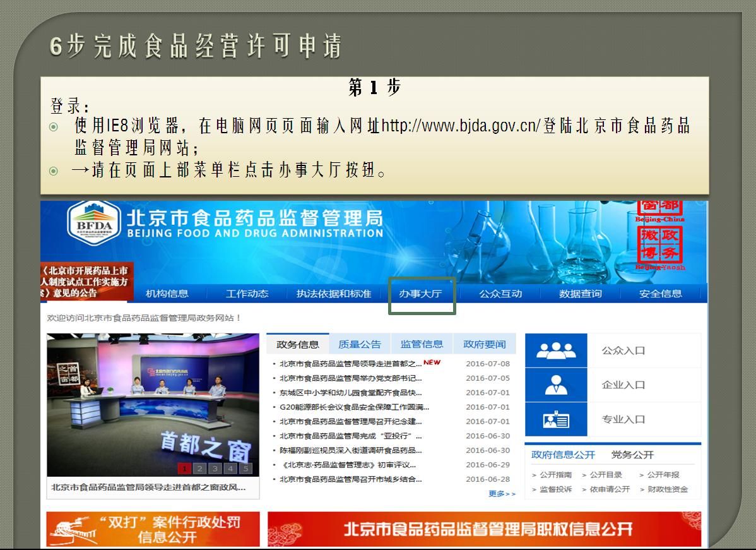Select slideshow page 2 indicator
The width and height of the screenshot is (756, 550).
[199, 468]
